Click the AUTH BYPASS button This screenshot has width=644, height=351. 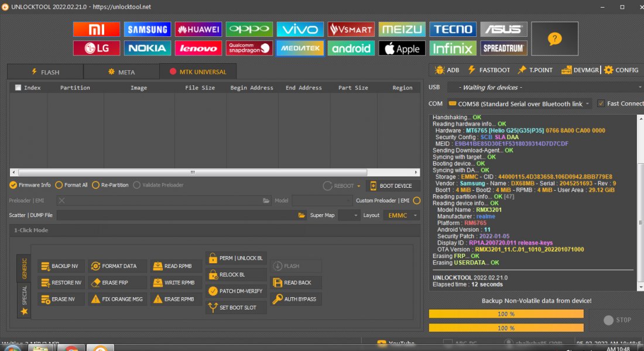[x=296, y=299]
